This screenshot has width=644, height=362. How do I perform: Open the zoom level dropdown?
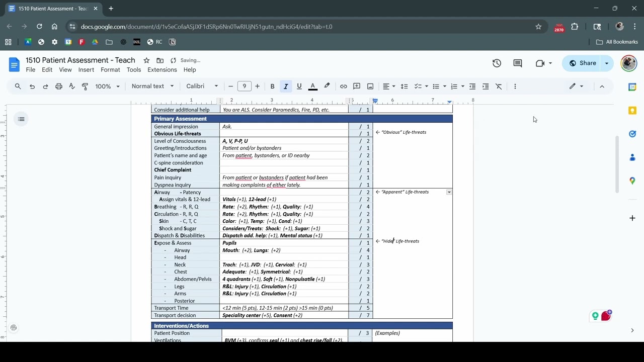(108, 86)
